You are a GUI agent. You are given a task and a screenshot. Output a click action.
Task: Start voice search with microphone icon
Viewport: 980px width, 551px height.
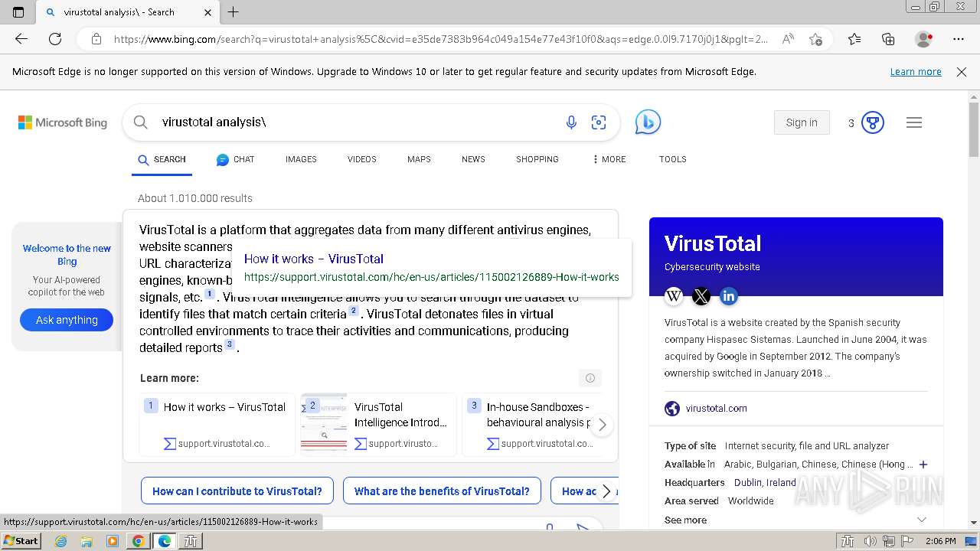pos(571,122)
